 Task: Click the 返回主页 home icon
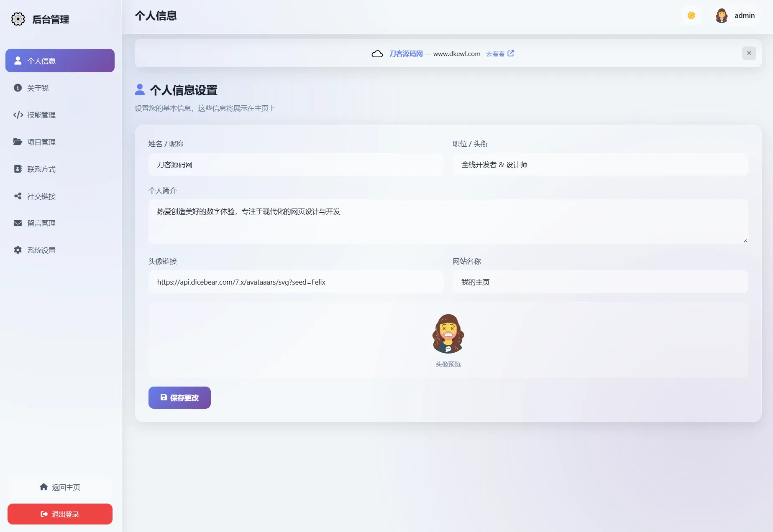tap(44, 486)
